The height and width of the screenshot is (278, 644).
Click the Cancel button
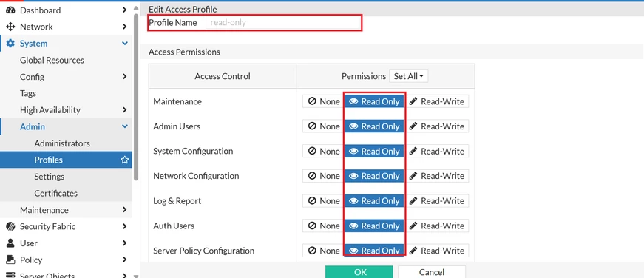click(432, 272)
